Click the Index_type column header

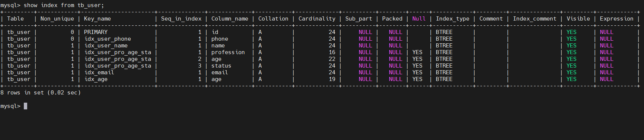(x=453, y=19)
